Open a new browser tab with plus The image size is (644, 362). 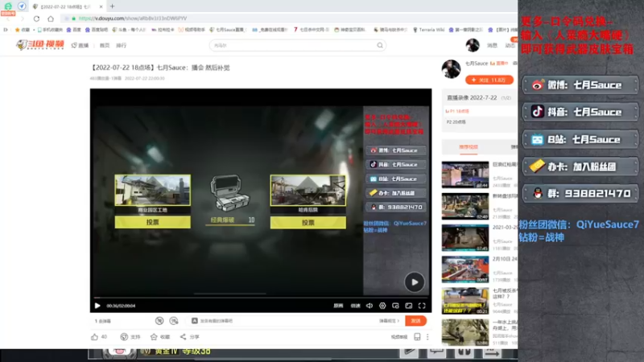tap(112, 6)
